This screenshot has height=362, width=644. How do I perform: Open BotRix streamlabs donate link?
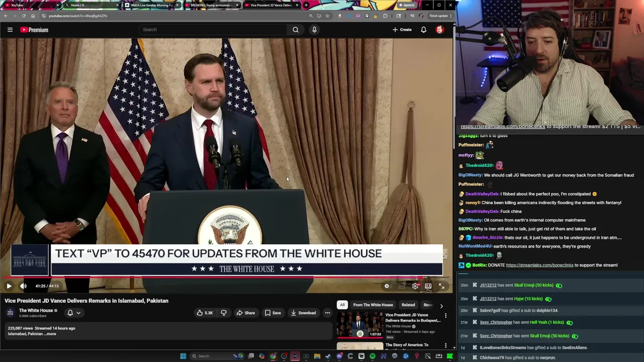point(539,265)
